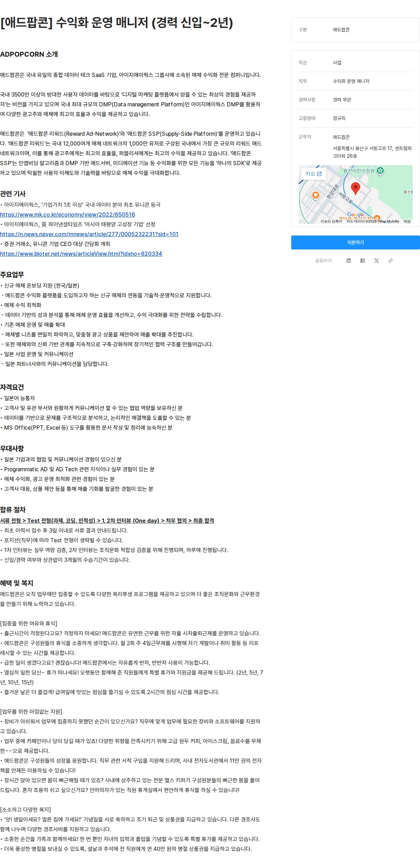This screenshot has width=420, height=868.
Task: Click the red map location pin
Action: coord(356,188)
